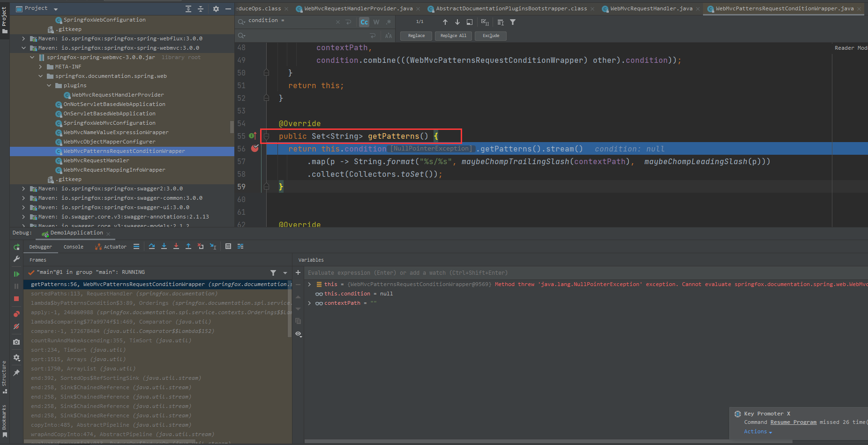Viewport: 868px width, 445px height.
Task: Open View Breakpoints via red circles icon
Action: tap(16, 314)
